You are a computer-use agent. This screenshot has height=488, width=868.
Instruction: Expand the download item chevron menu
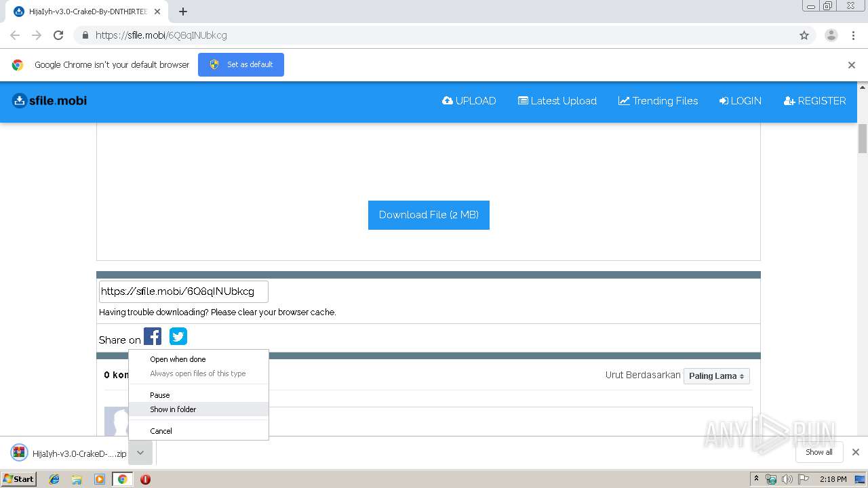[x=140, y=453]
